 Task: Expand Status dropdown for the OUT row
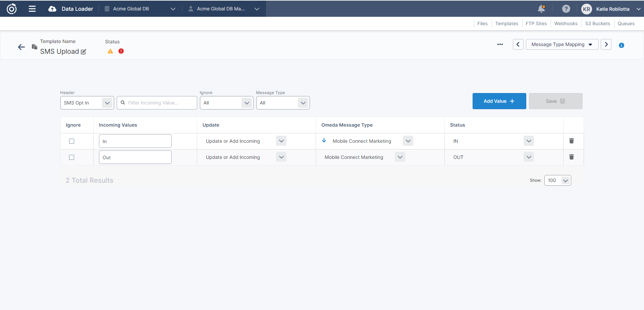coord(529,157)
